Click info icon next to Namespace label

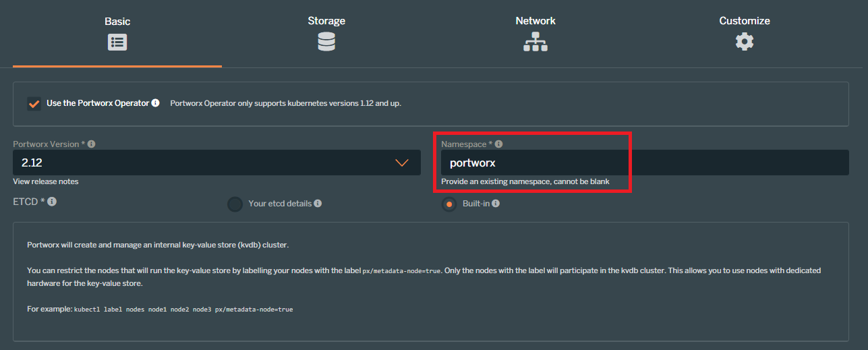coord(499,144)
